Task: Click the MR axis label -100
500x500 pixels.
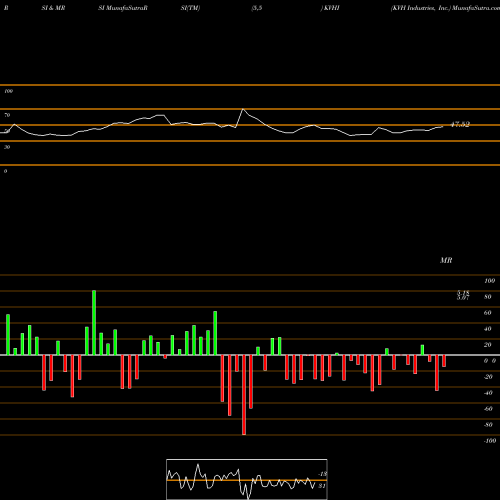Action: click(490, 441)
